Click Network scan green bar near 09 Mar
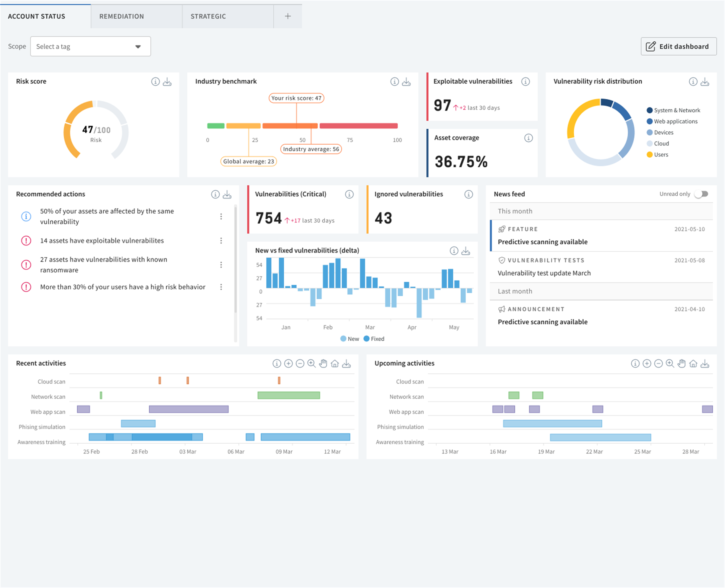The width and height of the screenshot is (725, 588). pyautogui.click(x=289, y=396)
